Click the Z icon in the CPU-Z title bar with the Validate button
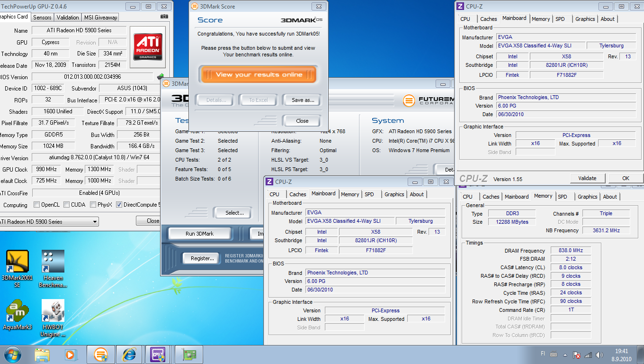The height and width of the screenshot is (364, 644). coord(460,6)
